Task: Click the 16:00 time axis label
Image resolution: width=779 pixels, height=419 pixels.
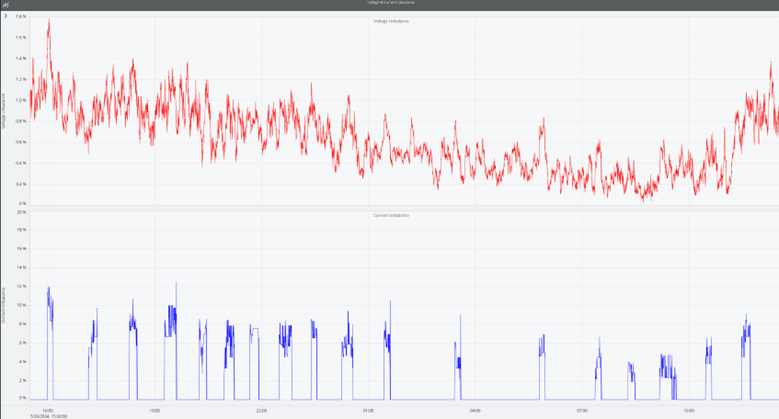Action: (48, 411)
